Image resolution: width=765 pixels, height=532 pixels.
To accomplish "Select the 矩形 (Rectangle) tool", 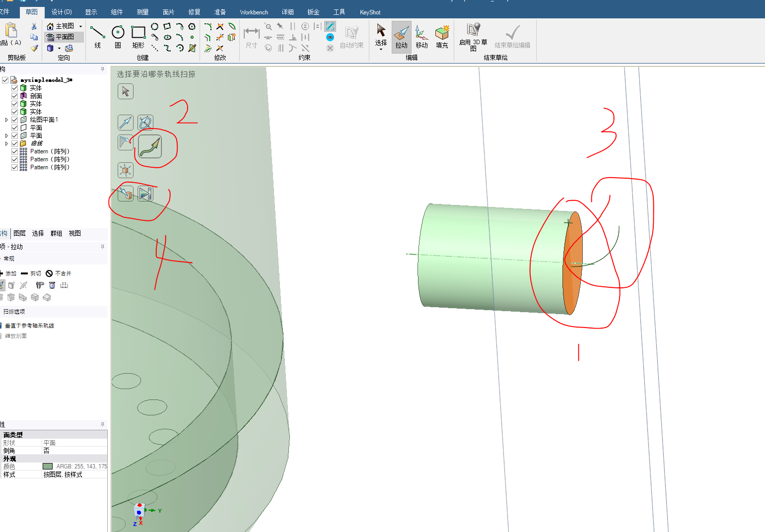I will pos(138,34).
